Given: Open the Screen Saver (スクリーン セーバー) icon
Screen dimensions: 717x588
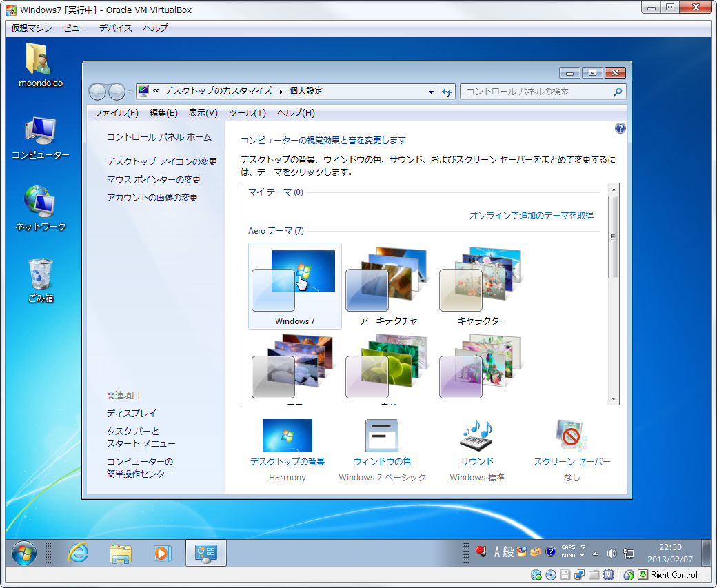Looking at the screenshot, I should click(x=572, y=436).
